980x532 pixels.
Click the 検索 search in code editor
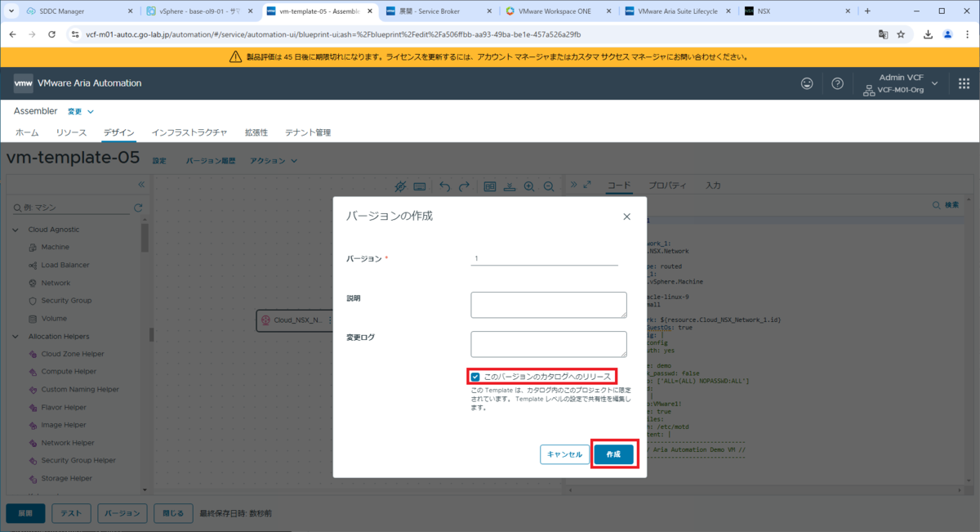pyautogui.click(x=946, y=204)
